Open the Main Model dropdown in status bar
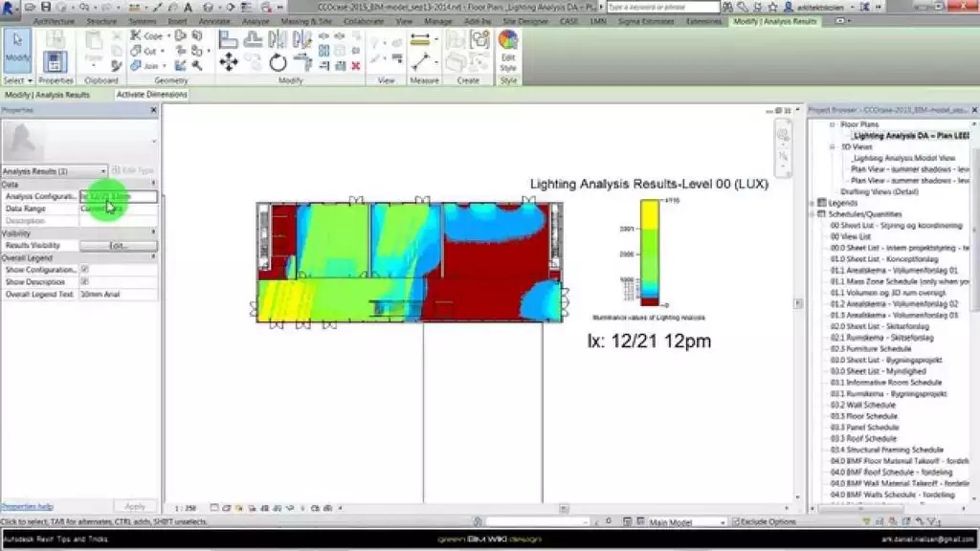 pos(723,521)
